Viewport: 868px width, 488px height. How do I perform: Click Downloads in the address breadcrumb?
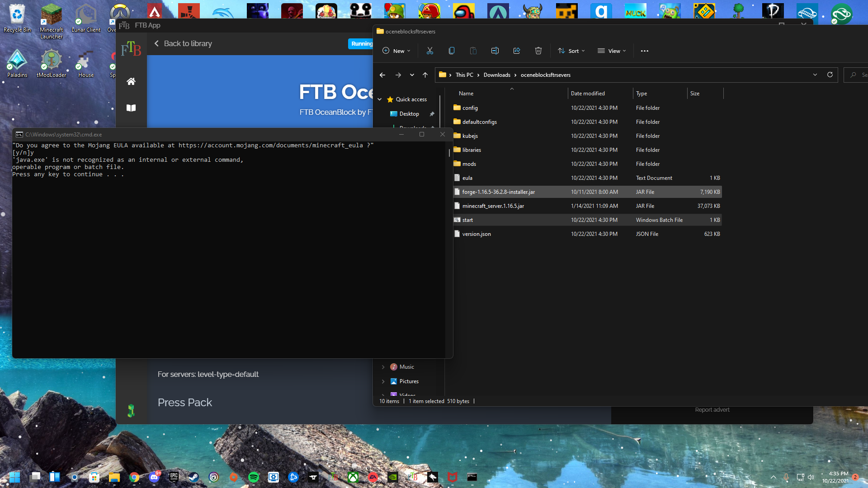(497, 75)
